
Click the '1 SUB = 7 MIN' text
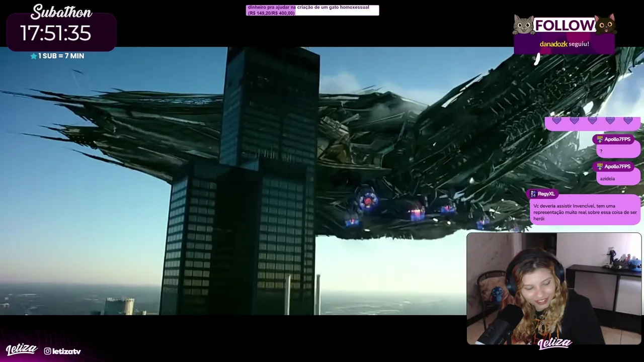[61, 56]
